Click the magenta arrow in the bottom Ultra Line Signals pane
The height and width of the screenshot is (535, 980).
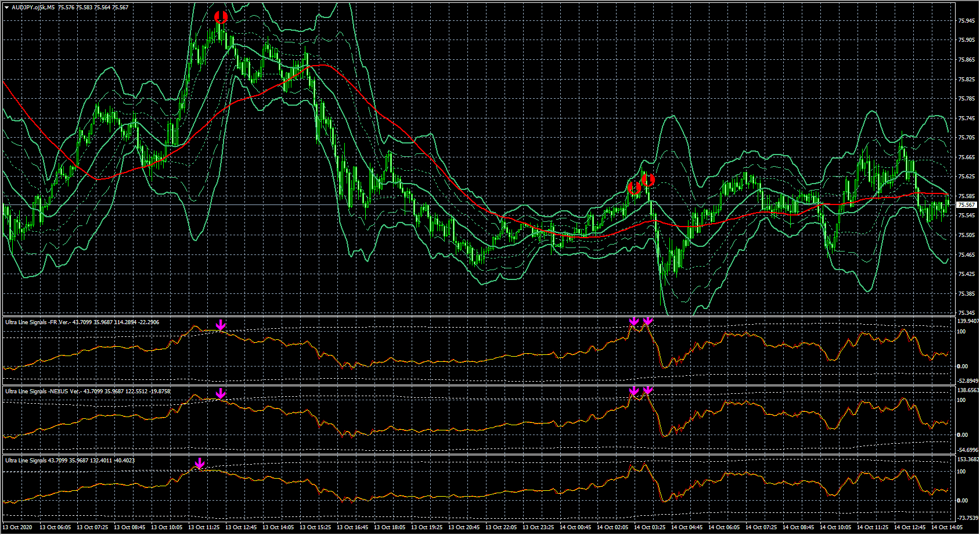click(x=199, y=463)
